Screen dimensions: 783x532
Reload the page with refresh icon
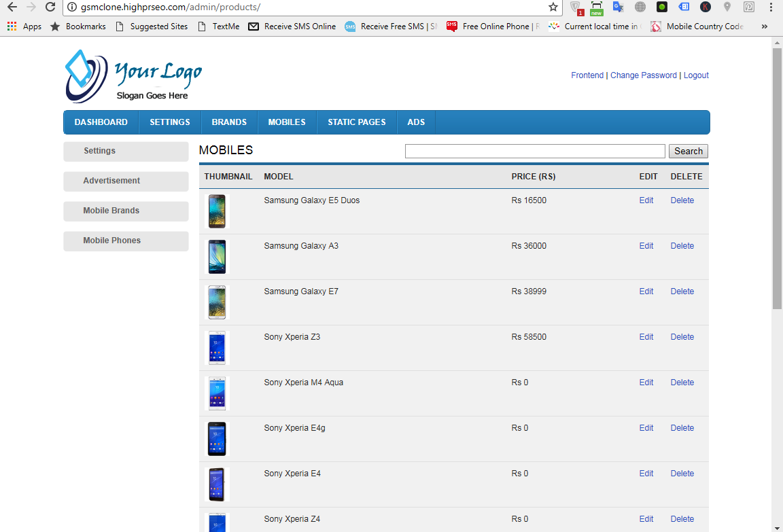coord(50,7)
